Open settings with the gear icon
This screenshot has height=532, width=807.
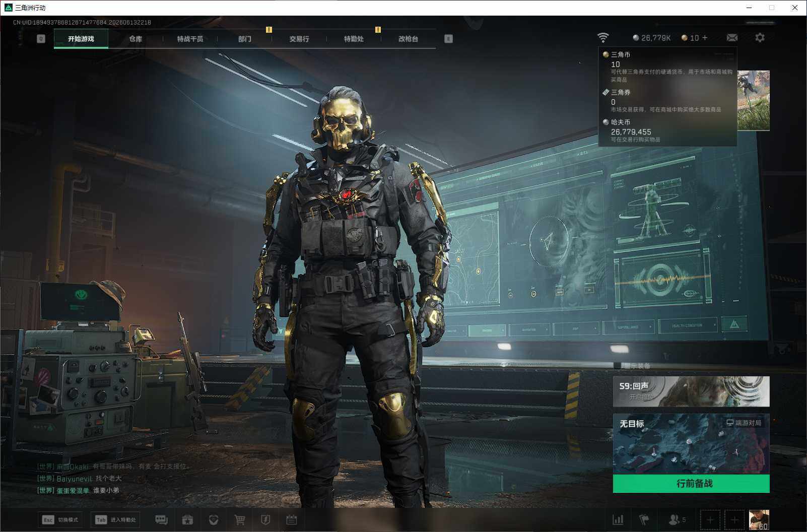[760, 38]
